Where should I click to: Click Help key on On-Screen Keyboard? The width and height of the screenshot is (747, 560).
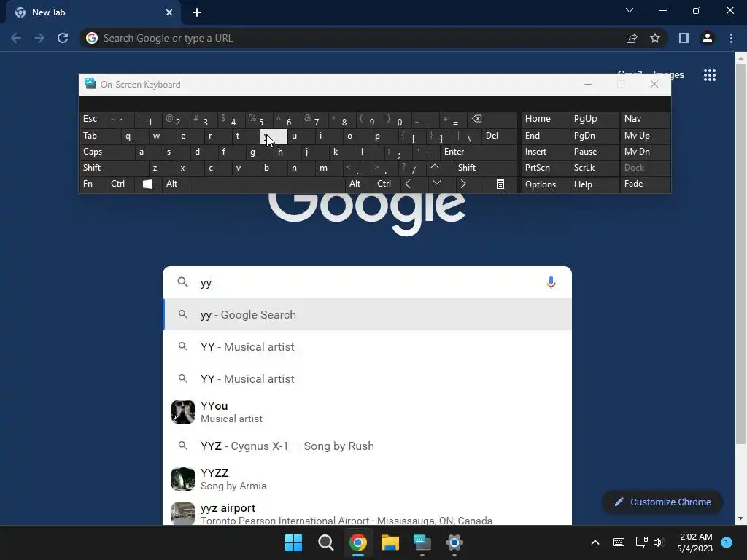[595, 184]
